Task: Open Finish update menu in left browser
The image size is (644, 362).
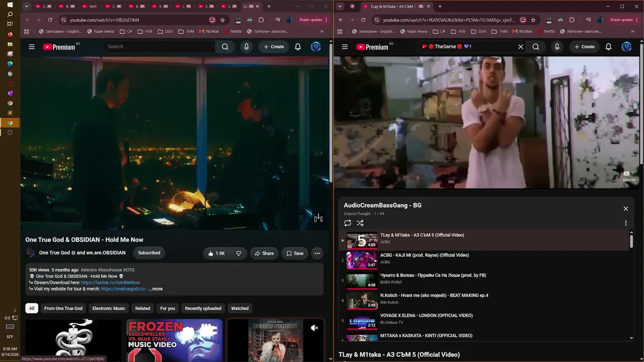Action: 313,20
